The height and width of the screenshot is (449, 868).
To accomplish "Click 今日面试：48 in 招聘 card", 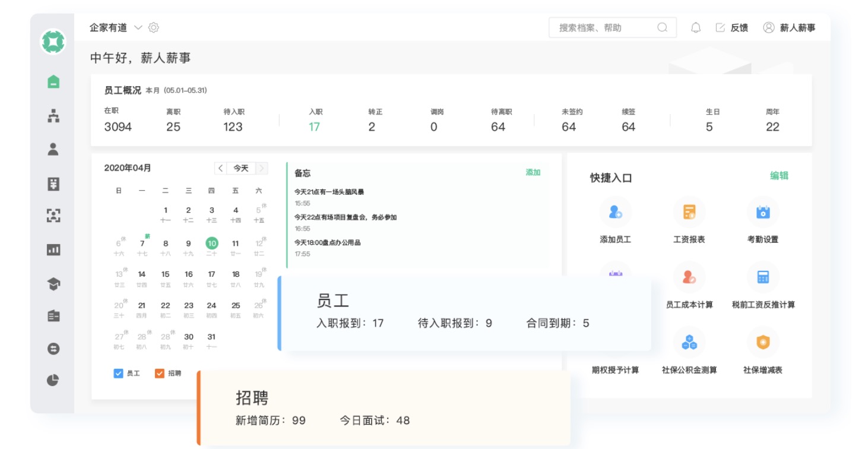I will pyautogui.click(x=375, y=420).
